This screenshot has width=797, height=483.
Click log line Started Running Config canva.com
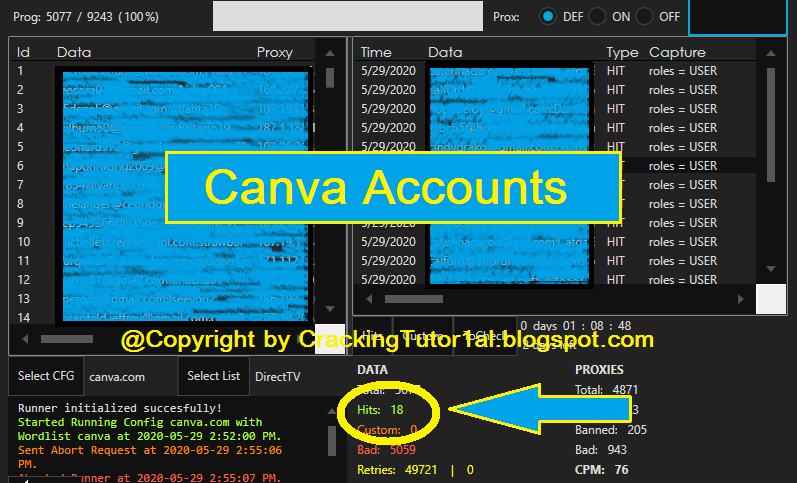coord(149,429)
